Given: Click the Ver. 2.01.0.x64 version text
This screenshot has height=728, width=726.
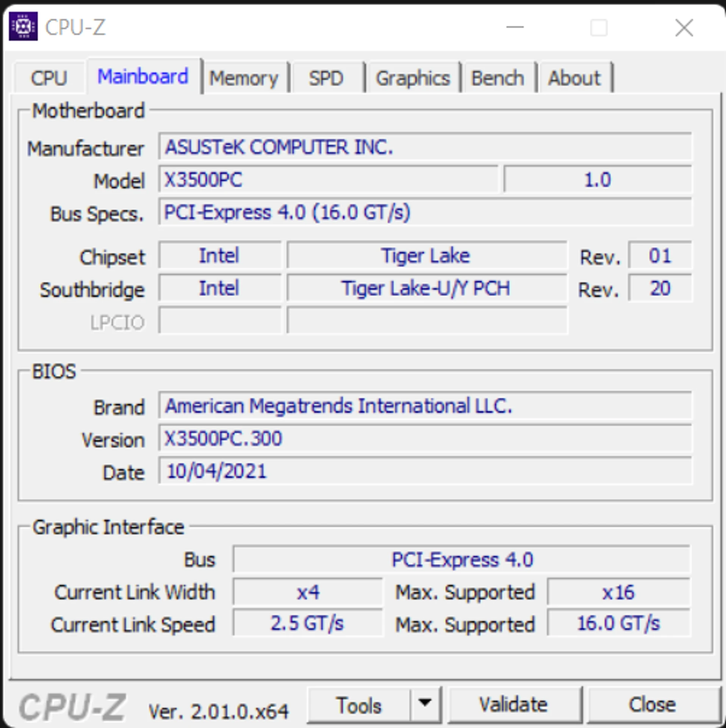Looking at the screenshot, I should pyautogui.click(x=219, y=711).
